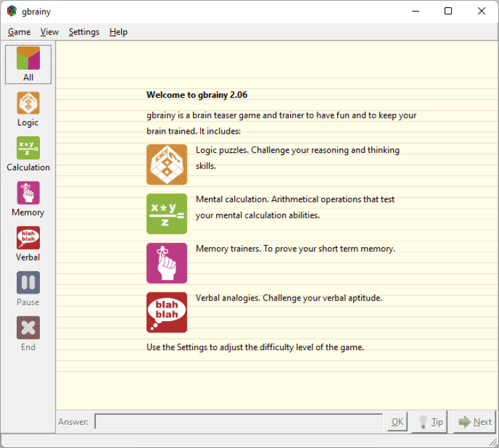Maximize the gbrainy window
499x448 pixels.
[x=448, y=11]
